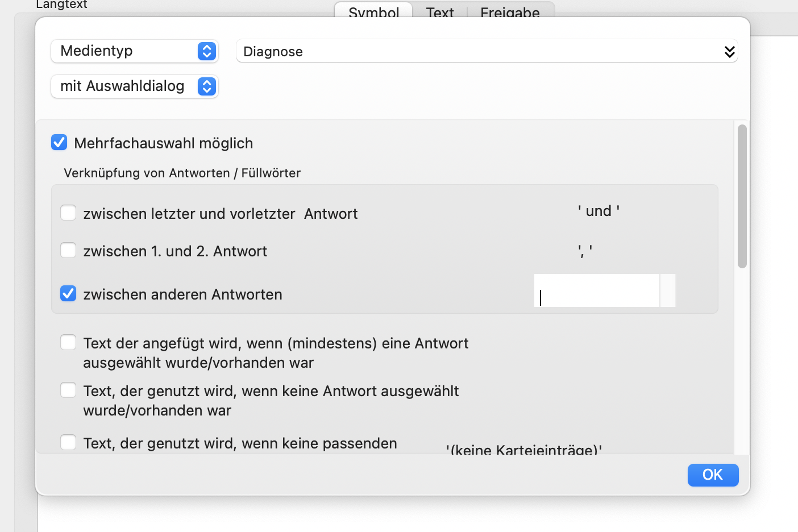Uncheck zwischen anderen Antworten checkbox
The image size is (798, 532).
click(68, 293)
